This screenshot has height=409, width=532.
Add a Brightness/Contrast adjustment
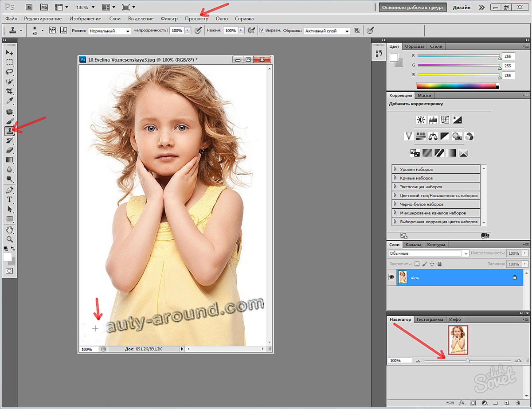coord(421,120)
